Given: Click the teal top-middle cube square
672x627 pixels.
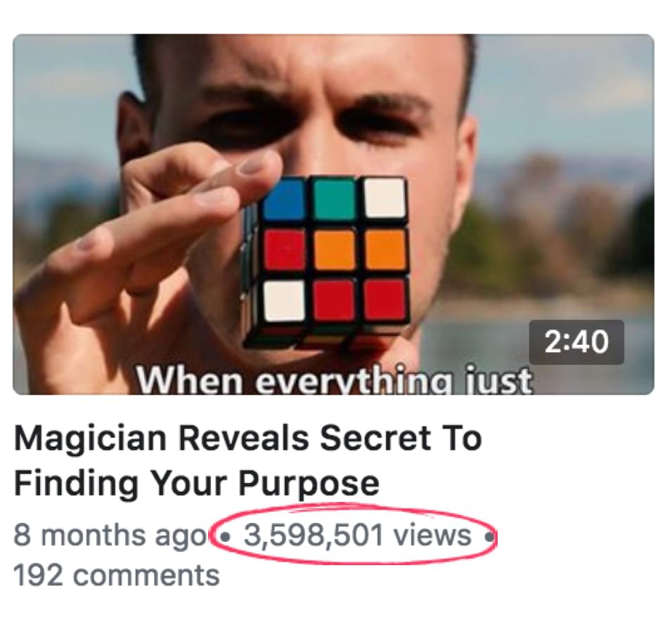Looking at the screenshot, I should pos(334,199).
